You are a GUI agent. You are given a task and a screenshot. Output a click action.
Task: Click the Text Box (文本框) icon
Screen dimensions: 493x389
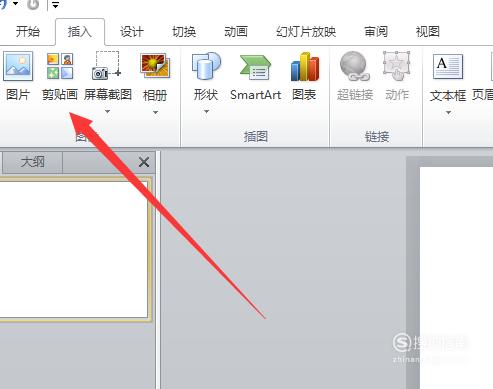pyautogui.click(x=448, y=67)
